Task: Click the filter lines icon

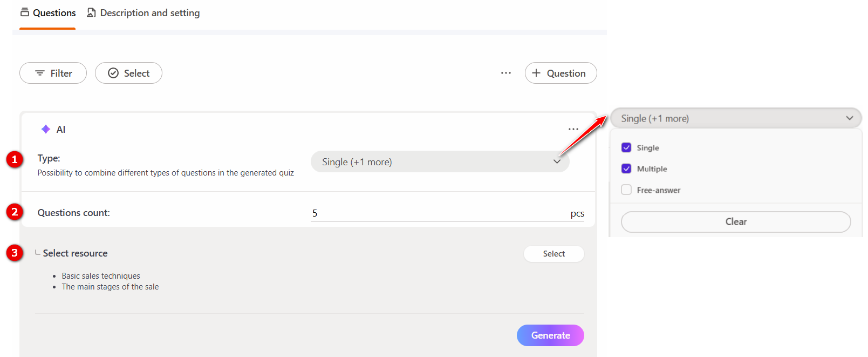Action: (40, 73)
